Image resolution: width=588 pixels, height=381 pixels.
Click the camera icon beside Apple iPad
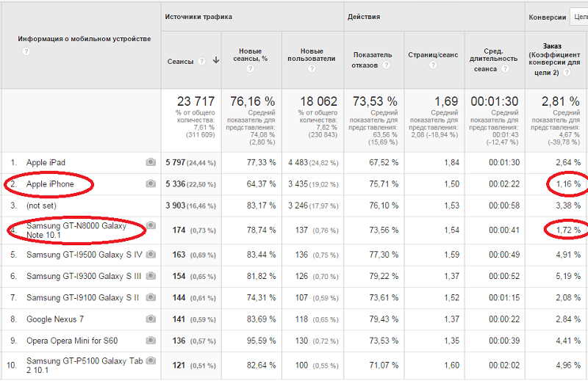(x=151, y=162)
